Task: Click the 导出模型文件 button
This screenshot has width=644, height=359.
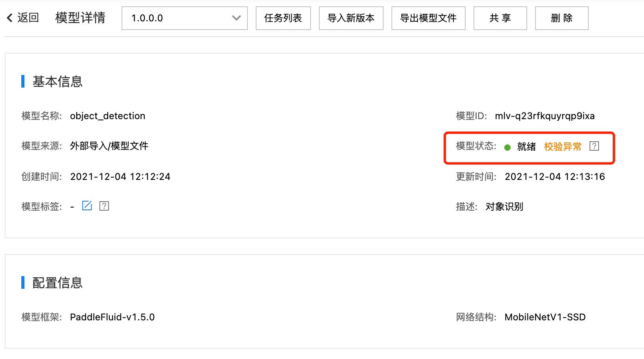Action: (429, 18)
